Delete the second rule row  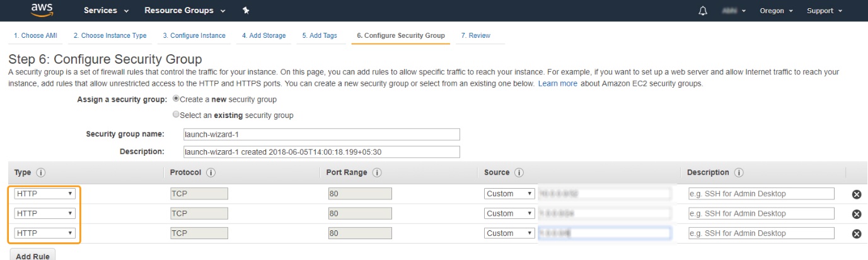coord(857,214)
